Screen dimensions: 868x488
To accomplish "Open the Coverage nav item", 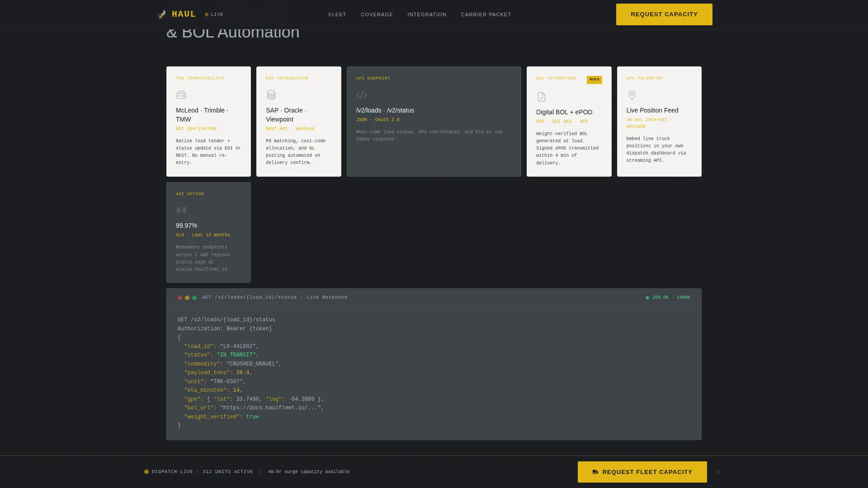I will [x=377, y=14].
